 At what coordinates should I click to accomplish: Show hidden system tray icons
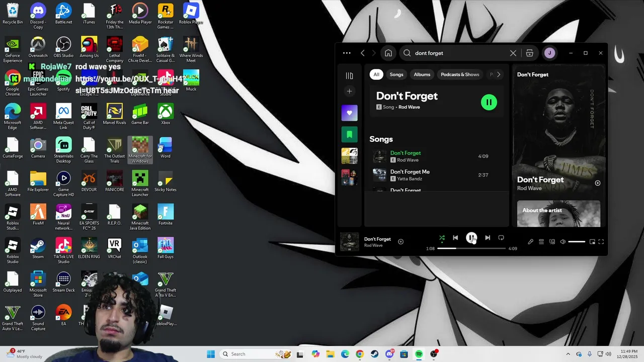[x=568, y=354]
